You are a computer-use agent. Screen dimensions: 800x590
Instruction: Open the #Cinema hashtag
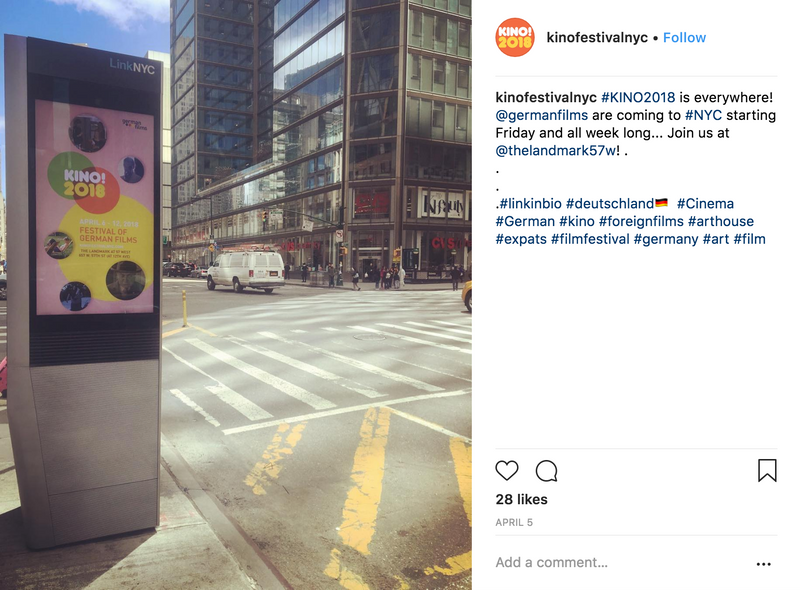[705, 204]
